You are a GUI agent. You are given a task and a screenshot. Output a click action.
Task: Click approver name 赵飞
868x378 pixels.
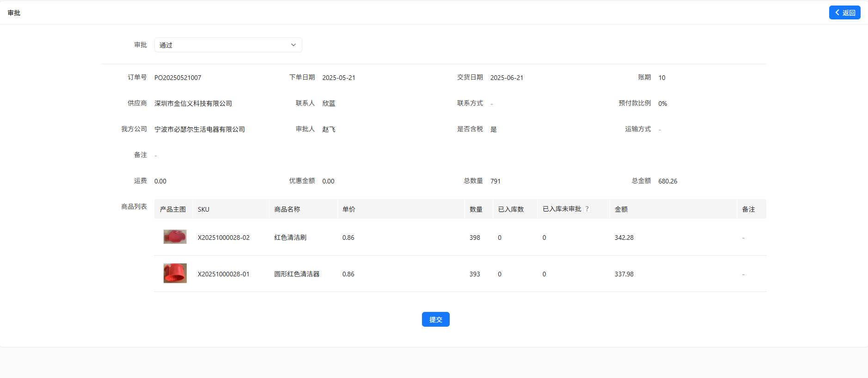(329, 129)
